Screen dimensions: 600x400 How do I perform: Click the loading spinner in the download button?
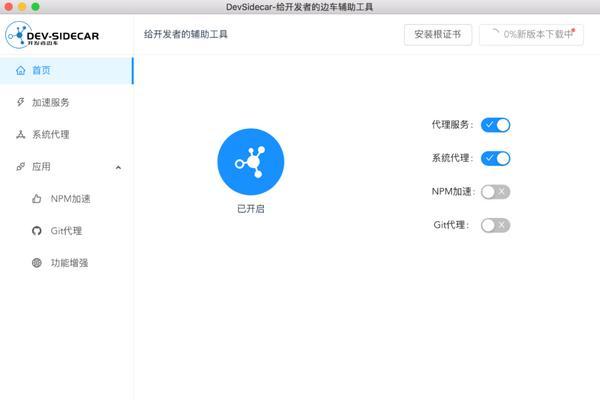pos(495,34)
